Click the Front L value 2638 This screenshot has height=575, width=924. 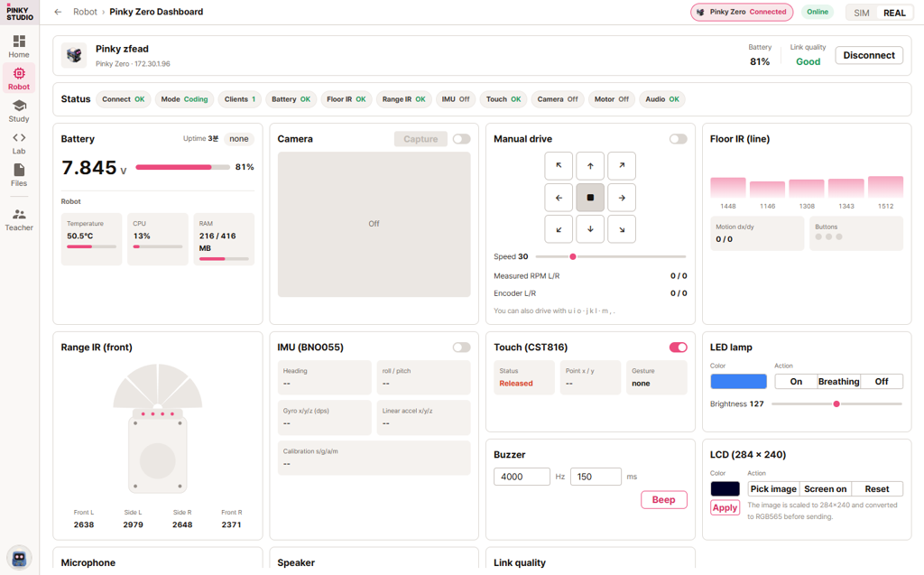(84, 524)
